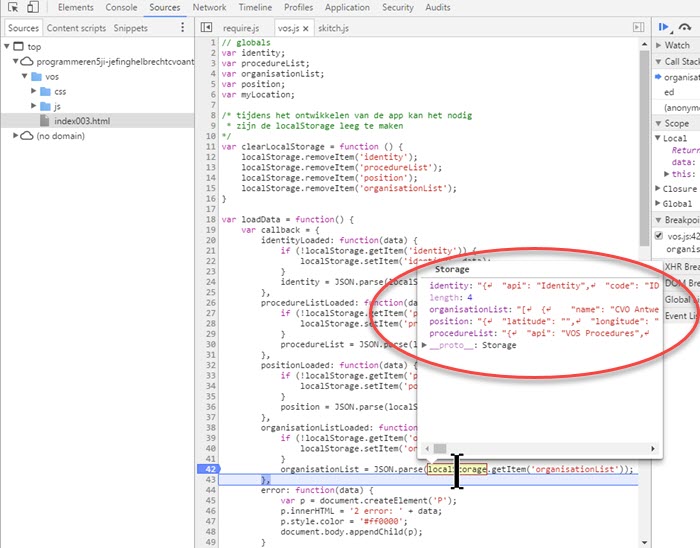Click the popup's scroll right arrow
700x548 pixels.
tap(653, 448)
